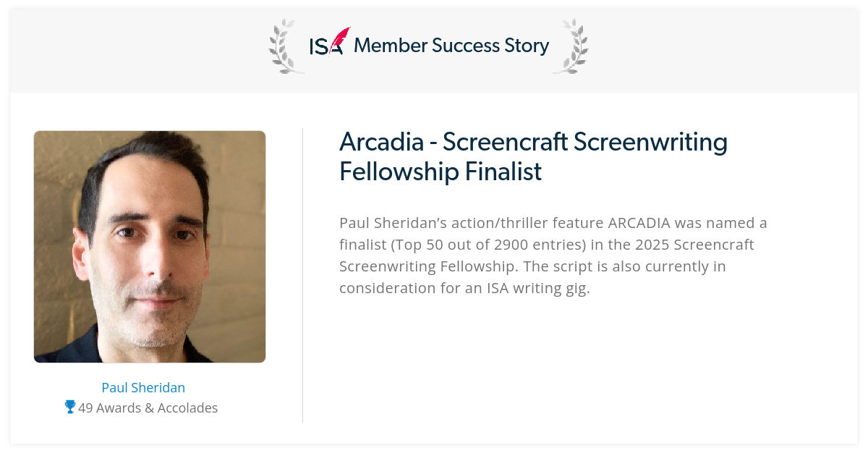The image size is (868, 456).
Task: Click the success story description paragraph
Action: (553, 255)
